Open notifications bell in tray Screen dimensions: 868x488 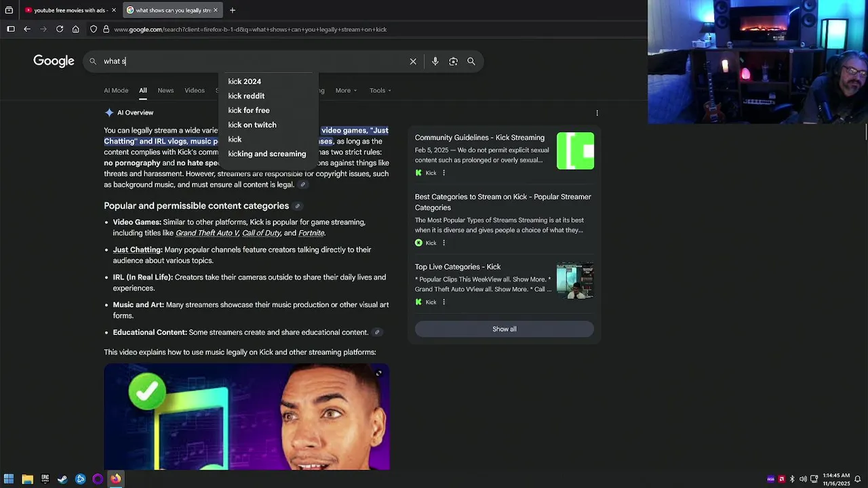point(857,479)
